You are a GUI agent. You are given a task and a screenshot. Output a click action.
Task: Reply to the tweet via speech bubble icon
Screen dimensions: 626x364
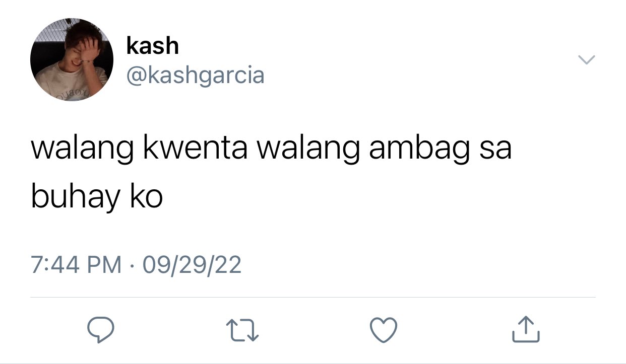point(100,330)
